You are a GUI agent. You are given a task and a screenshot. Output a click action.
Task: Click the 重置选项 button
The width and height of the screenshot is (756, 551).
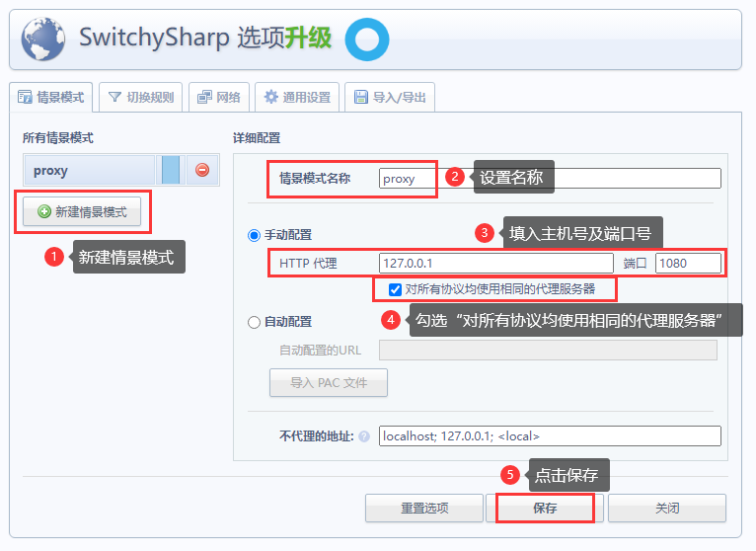click(423, 508)
